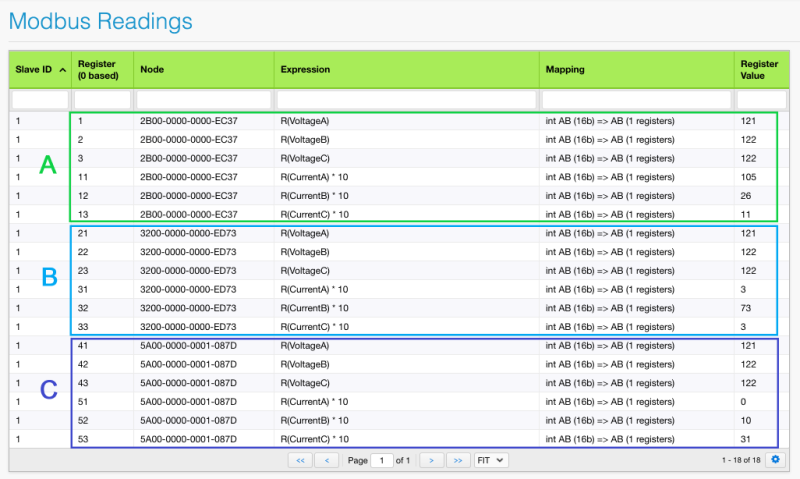Go to the previous page
Screen dimensions: 800x479
(327, 460)
